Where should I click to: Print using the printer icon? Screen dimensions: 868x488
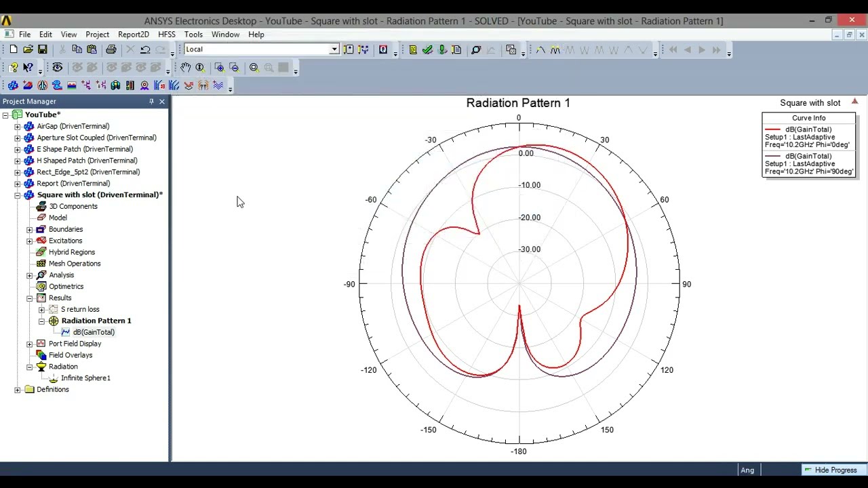(x=111, y=49)
